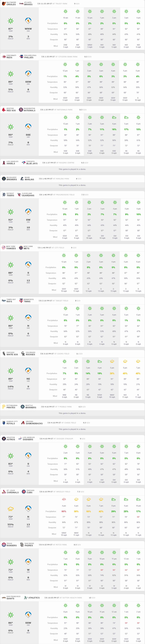The height and width of the screenshot is (644, 145).
Task: Click the '7/6 6:10 PM ET AT WRIGLEY FIELD' text
Action: [55, 492]
